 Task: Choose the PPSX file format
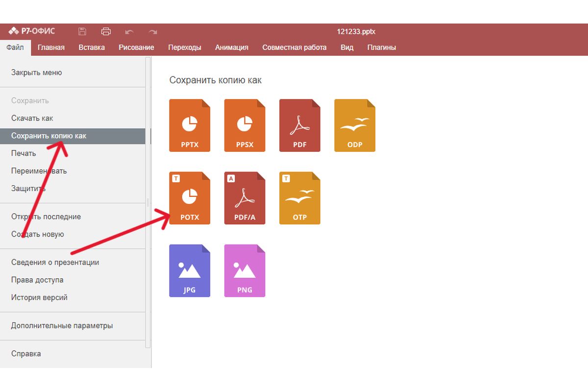245,125
